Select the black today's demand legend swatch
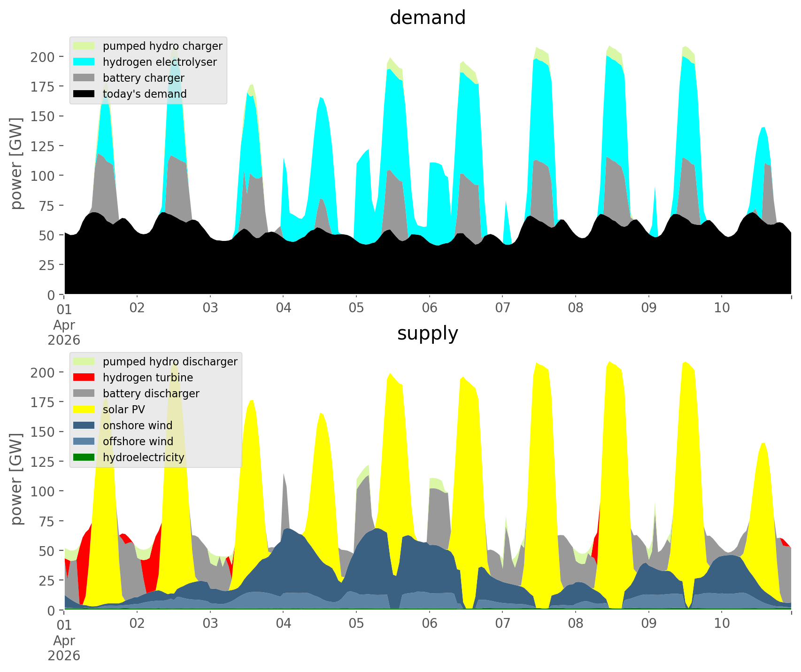This screenshot has height=672, width=801. point(84,94)
